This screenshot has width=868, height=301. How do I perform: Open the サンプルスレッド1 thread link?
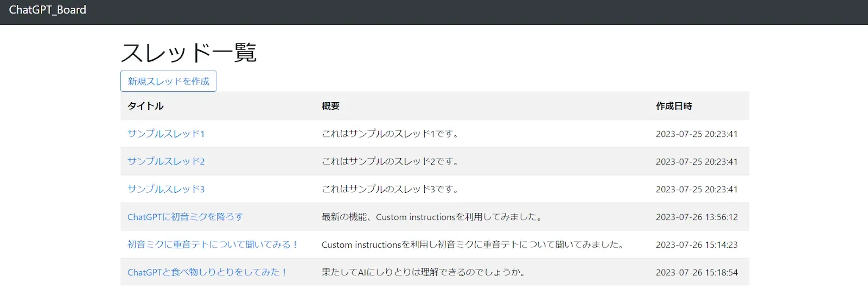[166, 134]
